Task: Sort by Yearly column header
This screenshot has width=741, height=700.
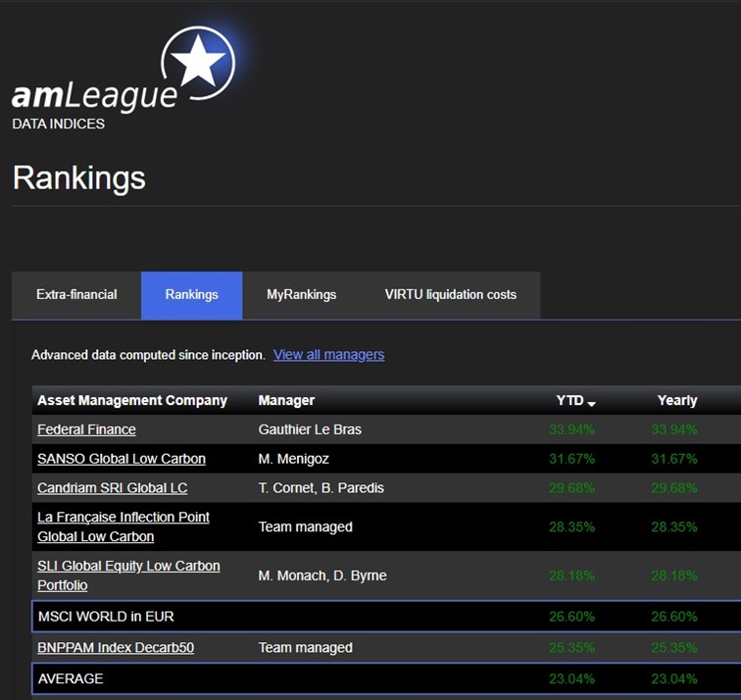Action: 677,400
